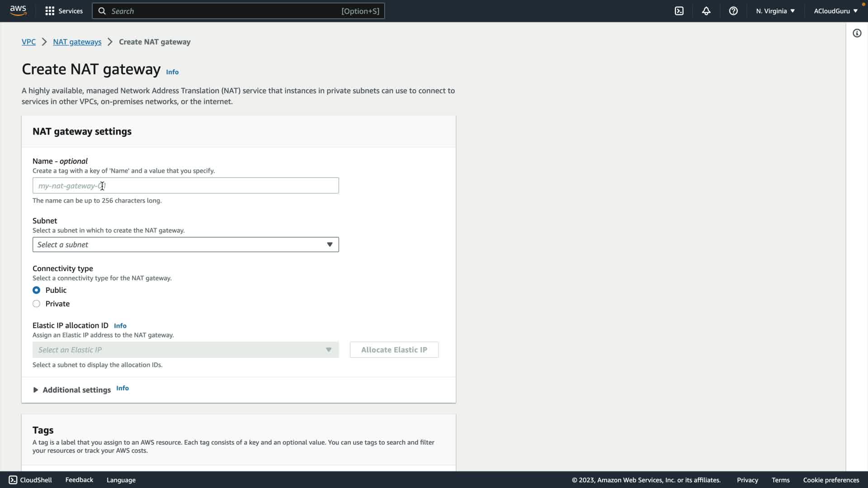Open the Select a subnet dropdown

point(185,244)
